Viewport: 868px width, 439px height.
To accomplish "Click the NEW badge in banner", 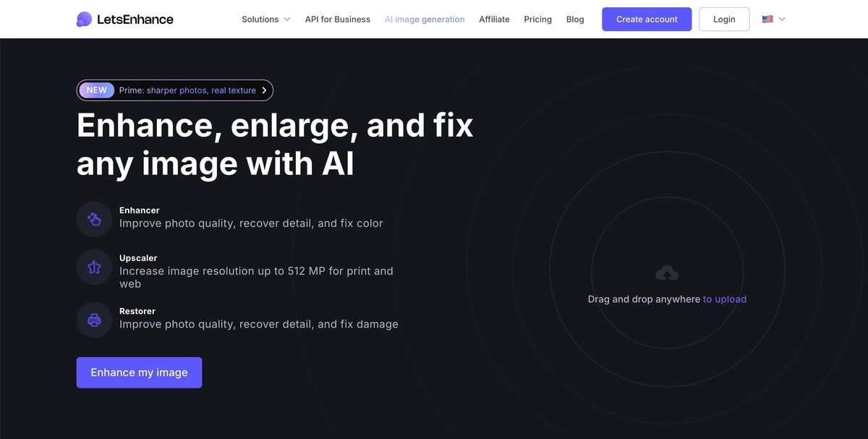I will 96,90.
